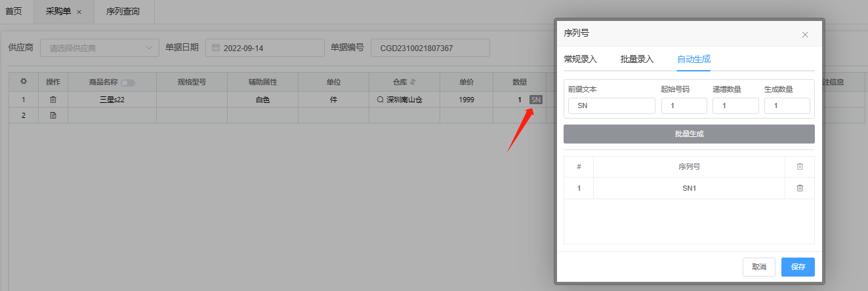This screenshot has width=868, height=291.
Task: Switch to the 批量录入 tab
Action: (637, 59)
